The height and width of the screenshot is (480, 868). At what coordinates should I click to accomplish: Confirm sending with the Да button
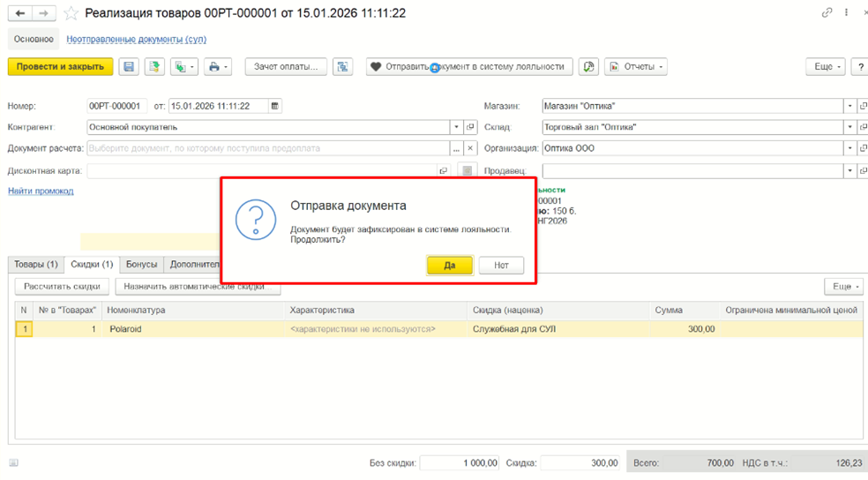click(x=450, y=266)
